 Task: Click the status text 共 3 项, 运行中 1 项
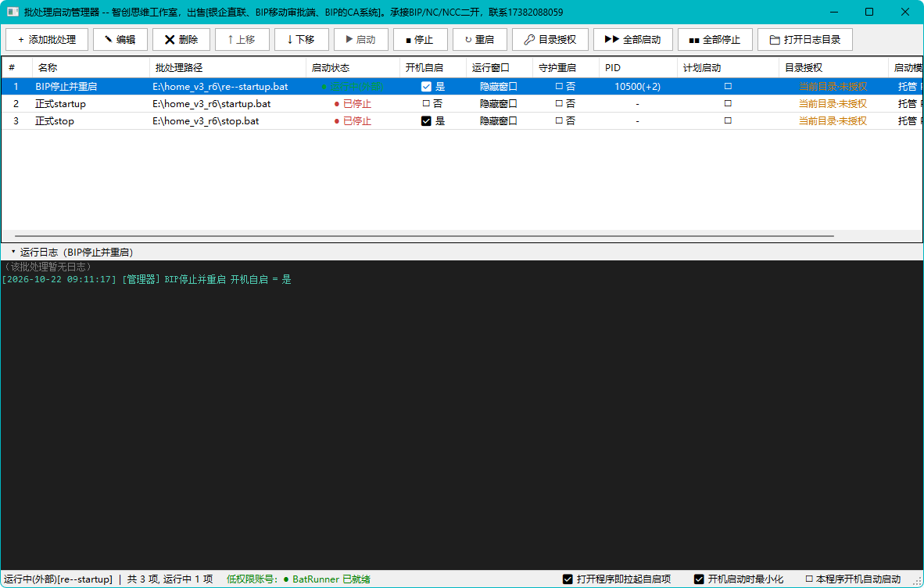pyautogui.click(x=170, y=579)
